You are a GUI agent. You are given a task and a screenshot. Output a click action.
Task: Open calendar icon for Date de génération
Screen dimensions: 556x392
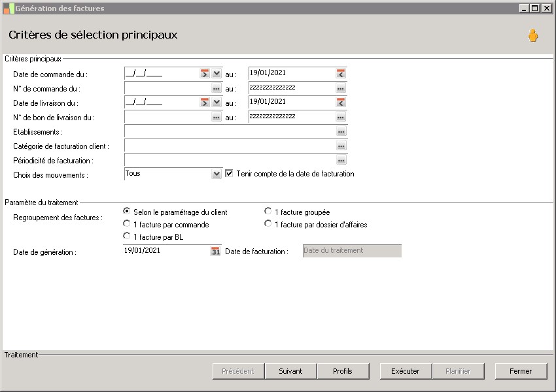point(216,252)
